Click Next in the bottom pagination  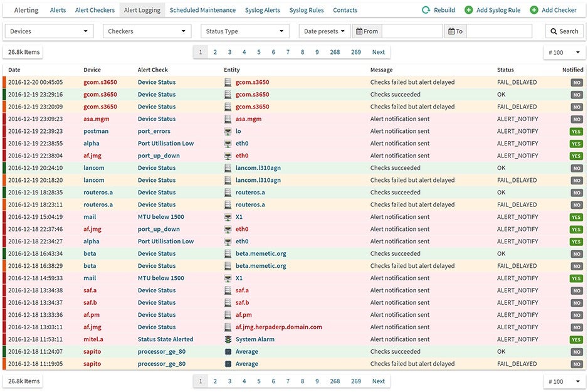coord(379,381)
